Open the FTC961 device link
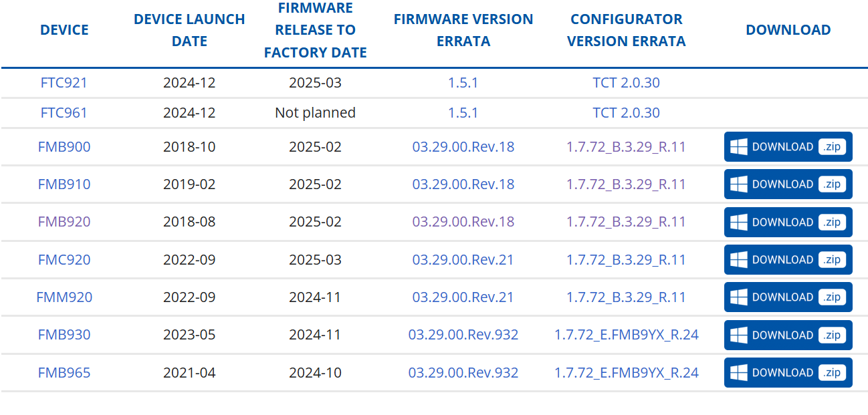This screenshot has width=868, height=415. (64, 112)
